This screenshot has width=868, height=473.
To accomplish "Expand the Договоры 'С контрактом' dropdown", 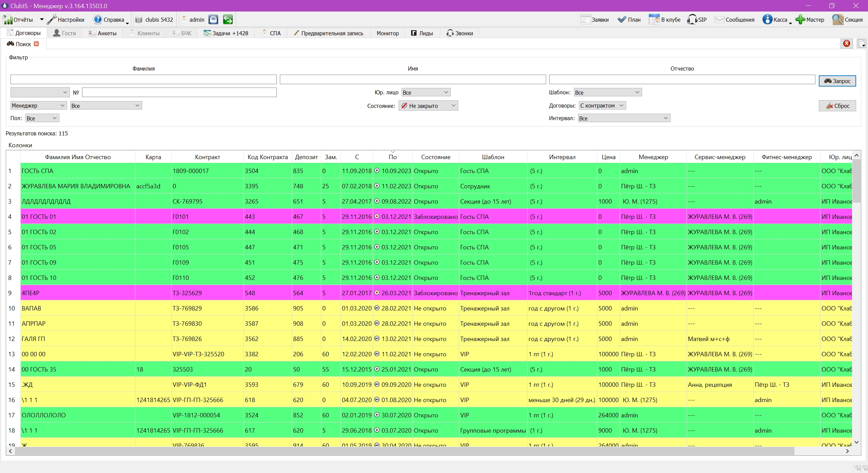I will [602, 106].
